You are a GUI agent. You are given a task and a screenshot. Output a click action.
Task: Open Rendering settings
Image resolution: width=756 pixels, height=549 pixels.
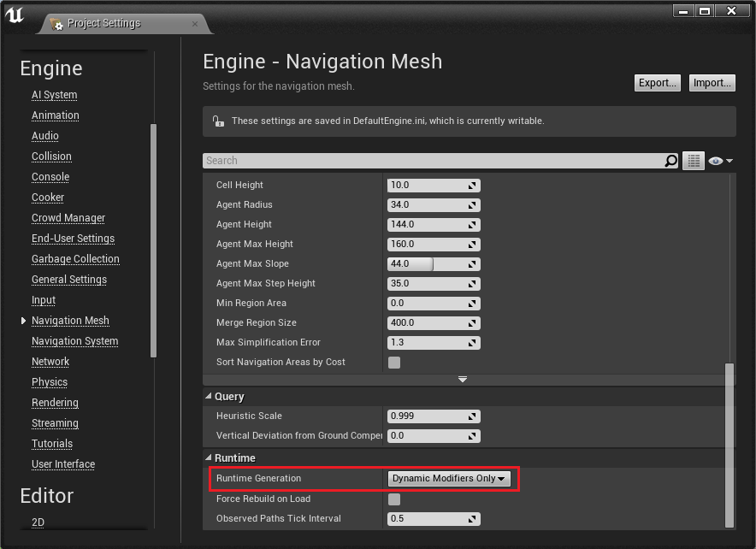pyautogui.click(x=55, y=403)
